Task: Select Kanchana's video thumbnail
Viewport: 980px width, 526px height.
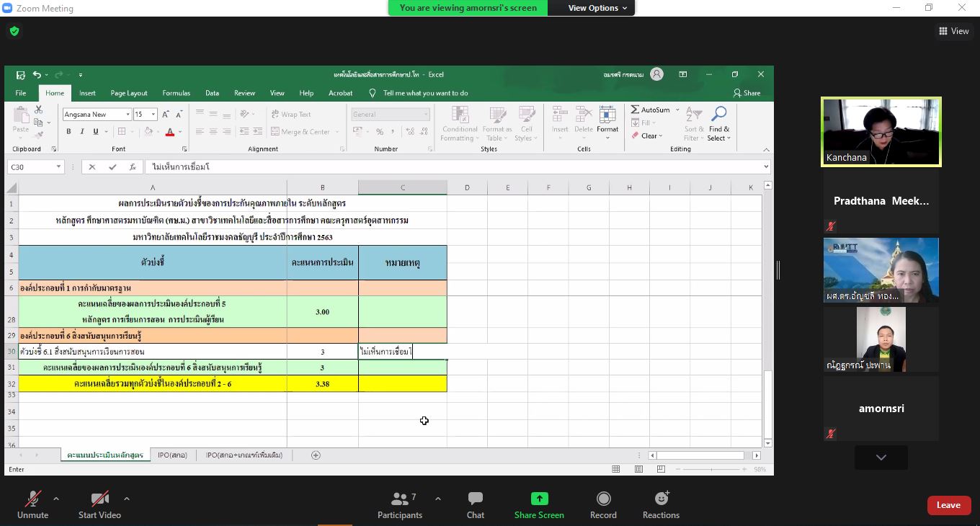Action: tap(881, 132)
